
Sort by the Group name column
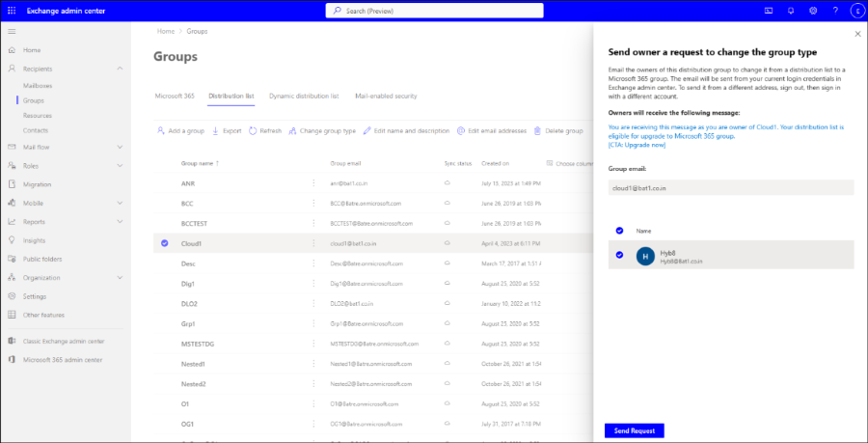pos(200,163)
